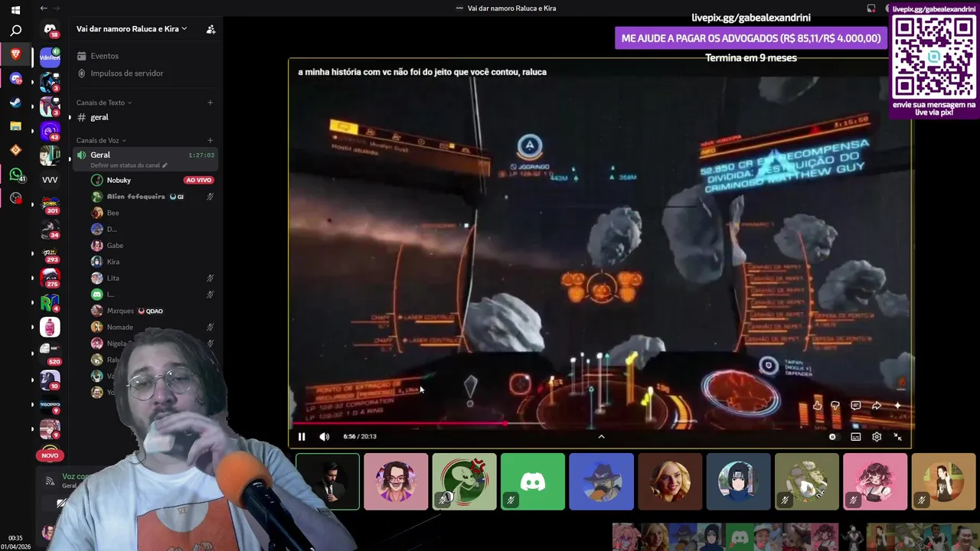
Task: Open Steam from the taskbar
Action: [15, 103]
